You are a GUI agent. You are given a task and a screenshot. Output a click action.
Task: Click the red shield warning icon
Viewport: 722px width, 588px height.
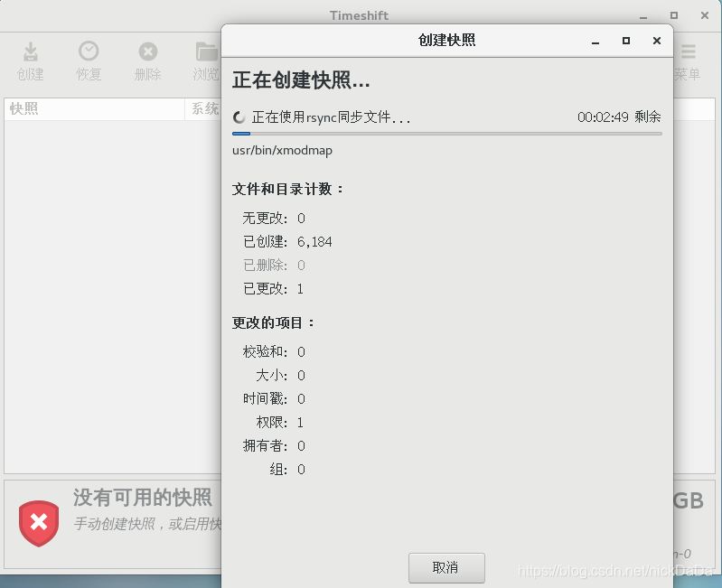click(39, 523)
